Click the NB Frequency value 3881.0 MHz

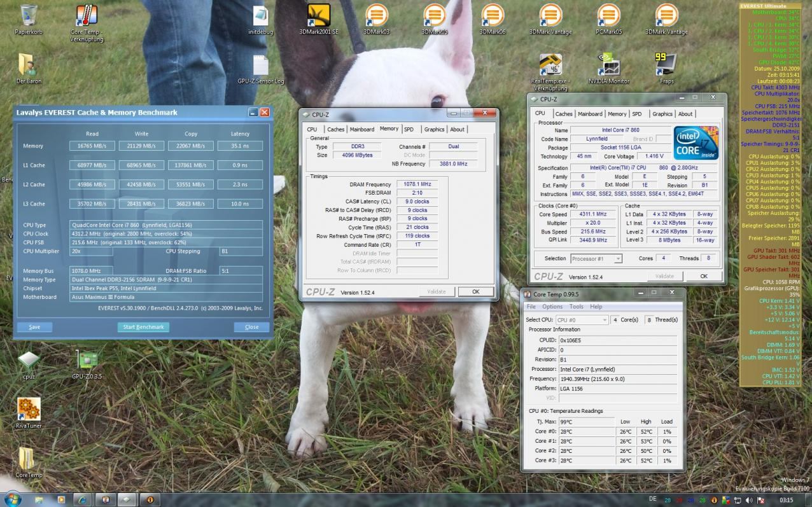[x=453, y=163]
